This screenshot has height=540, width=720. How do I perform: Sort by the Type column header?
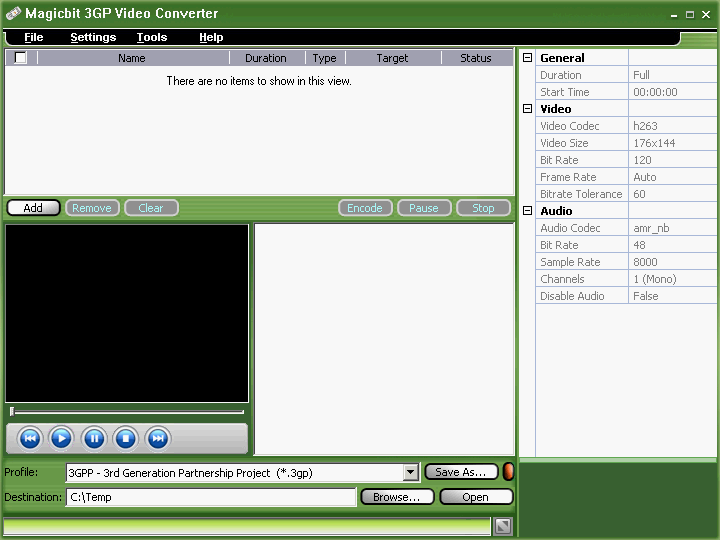325,58
